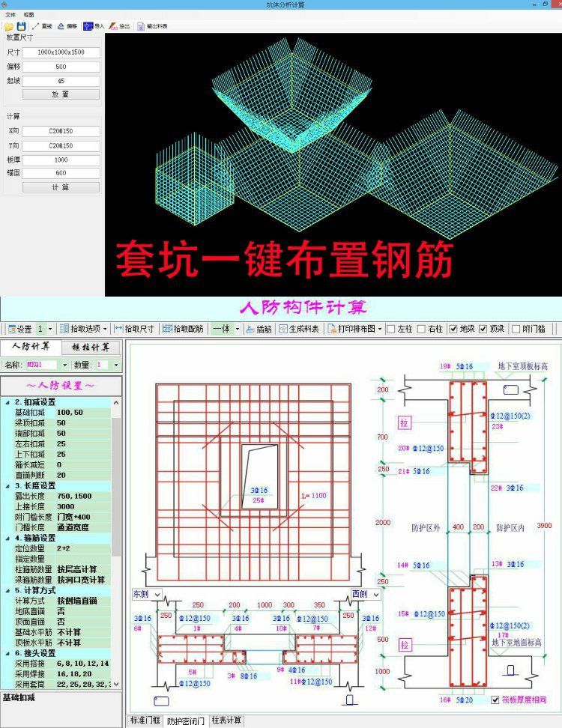Open the 名称 name dropdown
Viewport: 562px width, 728px height.
(64, 365)
